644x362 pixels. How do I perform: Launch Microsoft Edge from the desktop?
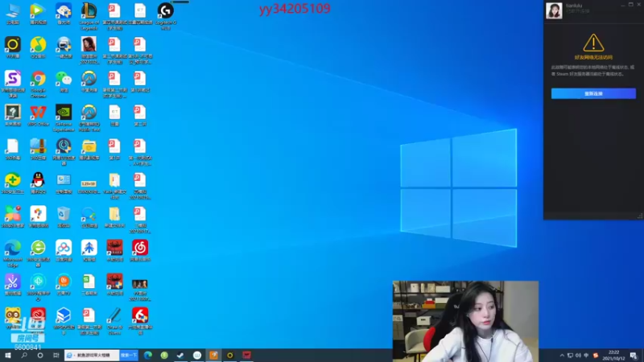tap(13, 249)
